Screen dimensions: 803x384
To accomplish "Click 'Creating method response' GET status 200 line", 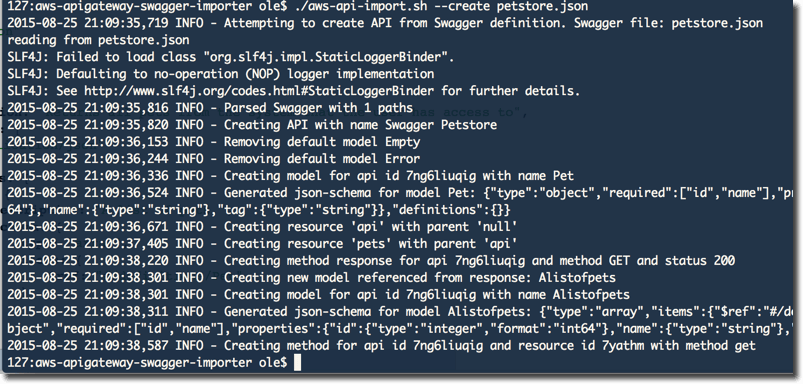I will click(371, 261).
